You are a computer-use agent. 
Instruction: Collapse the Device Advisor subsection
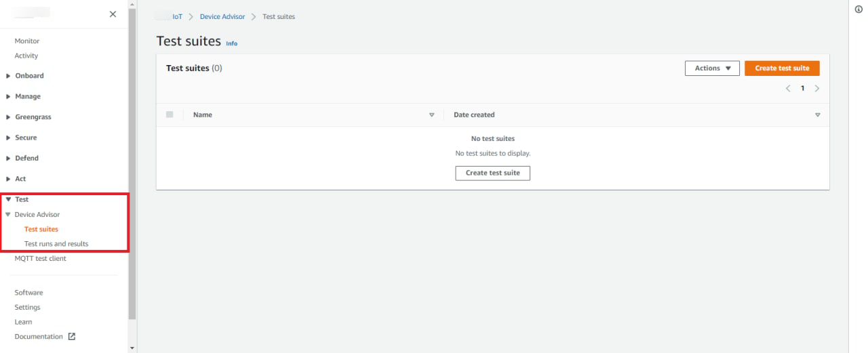tap(8, 215)
